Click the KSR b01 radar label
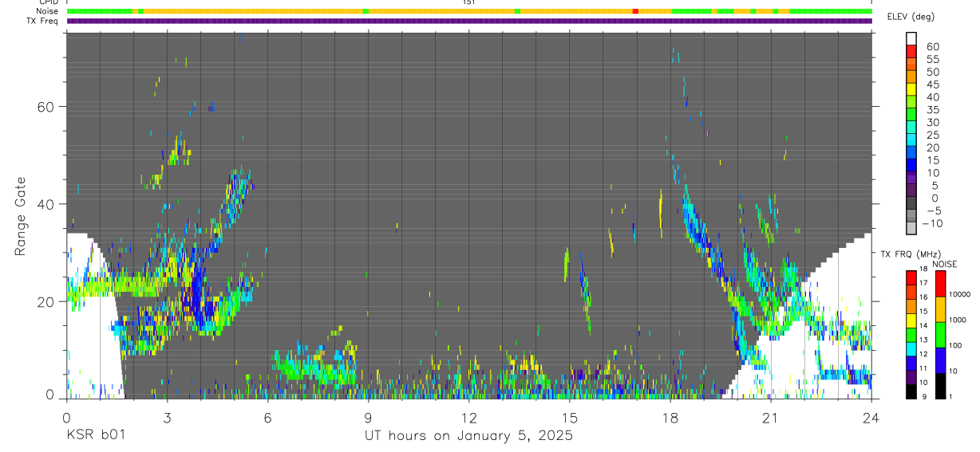Screen dimensions: 980x452 point(95,436)
